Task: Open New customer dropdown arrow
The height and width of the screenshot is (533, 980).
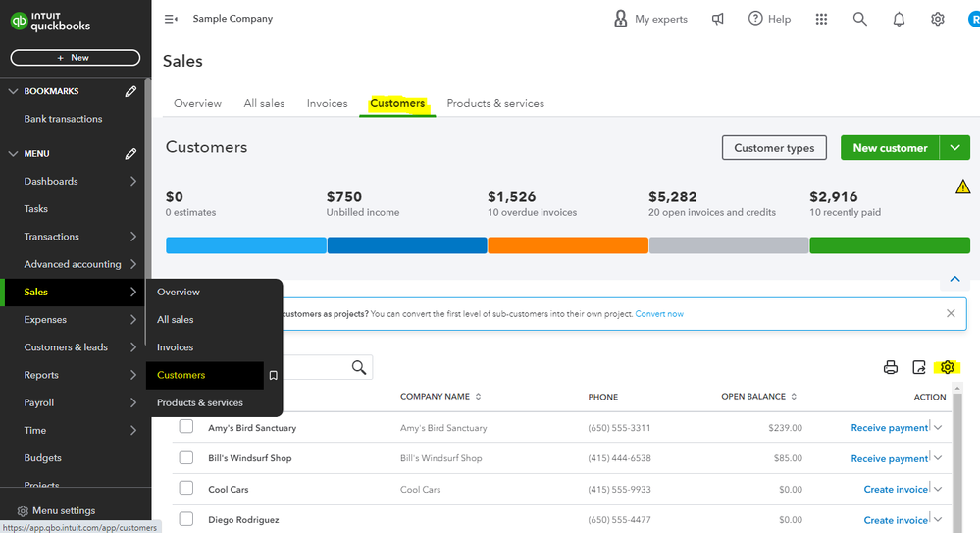Action: pyautogui.click(x=955, y=147)
